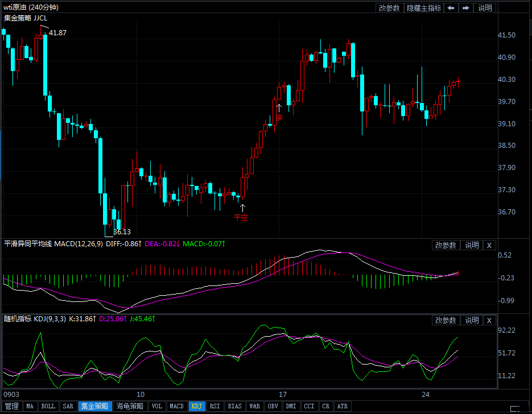Switch to the BOLL indicator tab
532x414 pixels.
coord(48,406)
